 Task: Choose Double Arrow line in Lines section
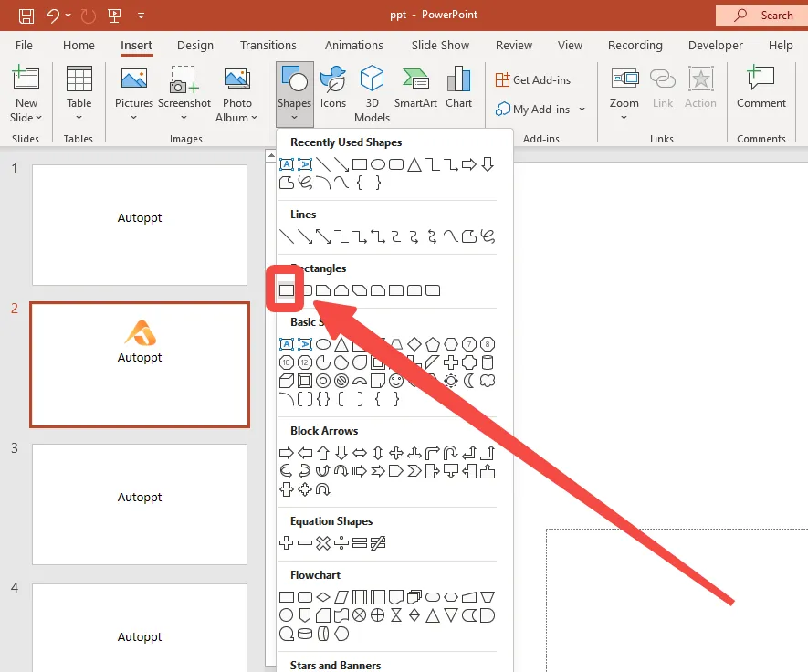pyautogui.click(x=323, y=236)
